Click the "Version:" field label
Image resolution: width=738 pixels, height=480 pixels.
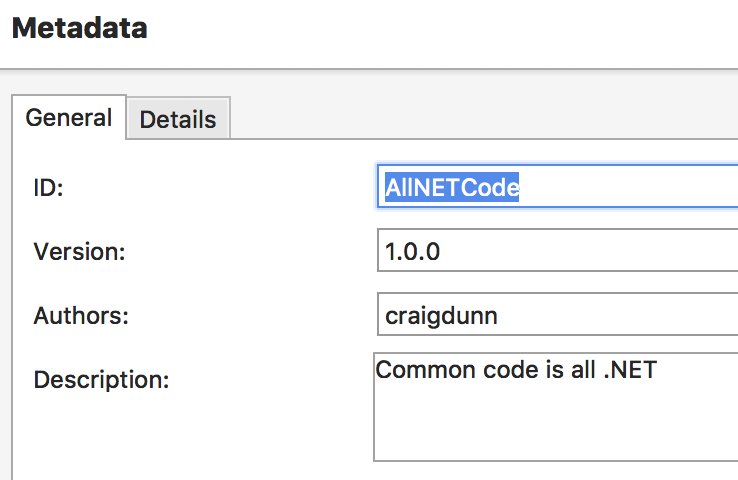coord(79,252)
